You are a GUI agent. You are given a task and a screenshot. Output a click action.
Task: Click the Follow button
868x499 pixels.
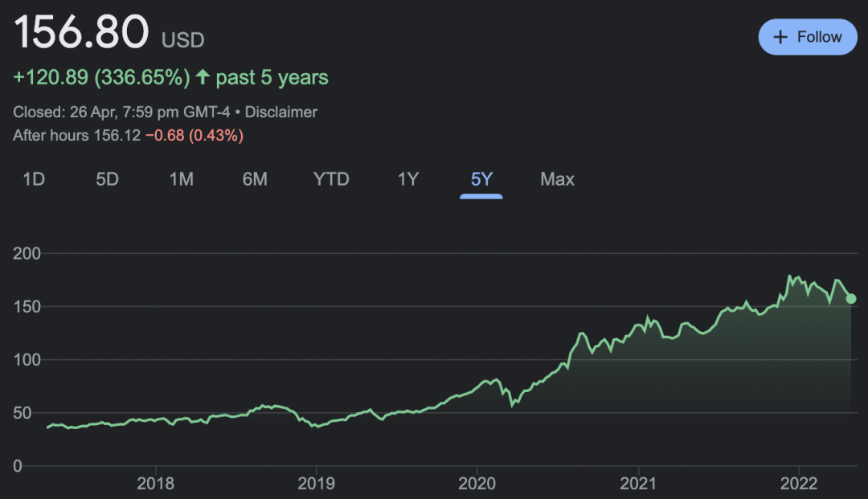808,37
